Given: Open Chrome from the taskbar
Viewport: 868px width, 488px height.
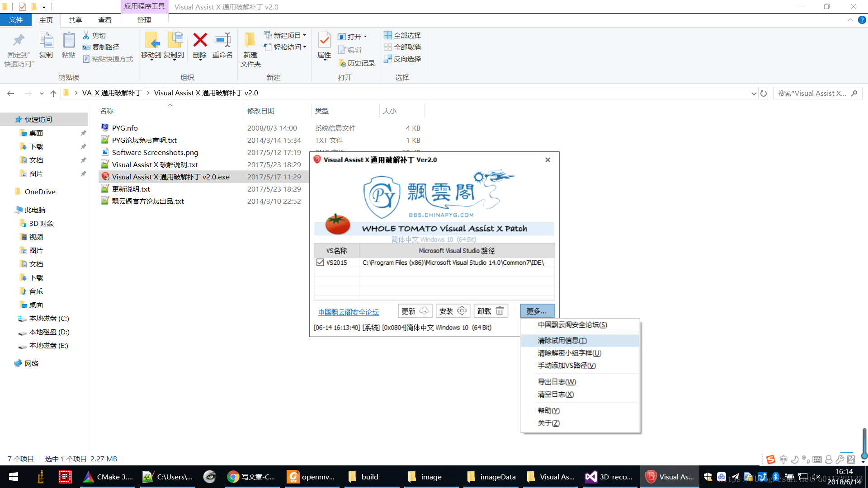Looking at the screenshot, I should click(251, 477).
